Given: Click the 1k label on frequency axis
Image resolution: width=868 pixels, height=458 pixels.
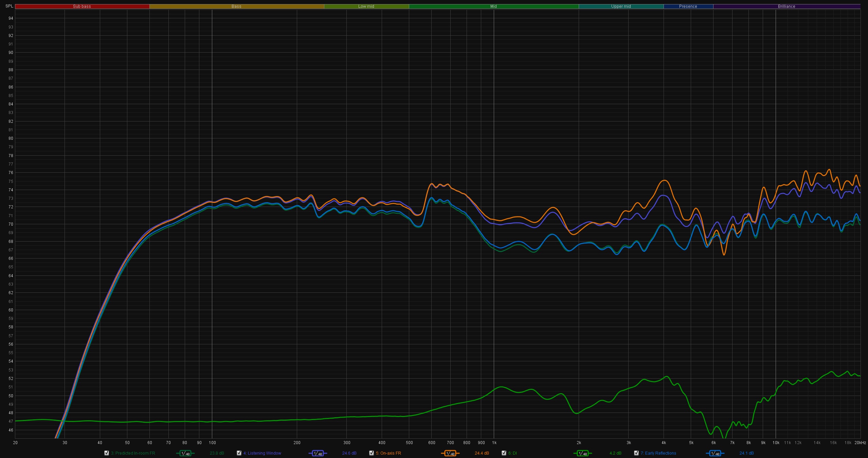Looking at the screenshot, I should (x=494, y=443).
